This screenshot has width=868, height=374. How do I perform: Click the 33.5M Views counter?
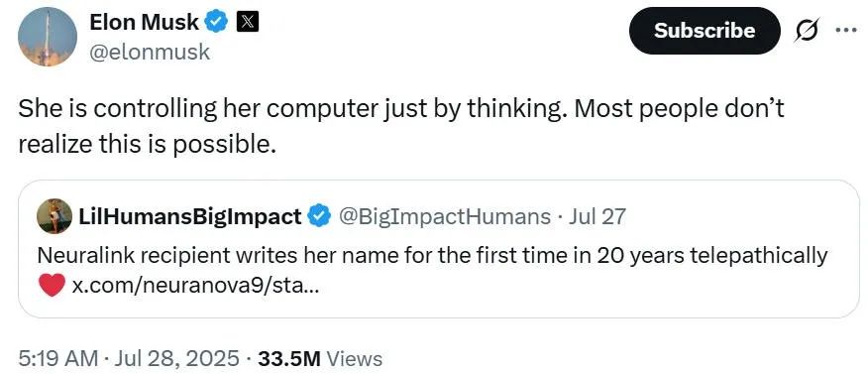[320, 358]
